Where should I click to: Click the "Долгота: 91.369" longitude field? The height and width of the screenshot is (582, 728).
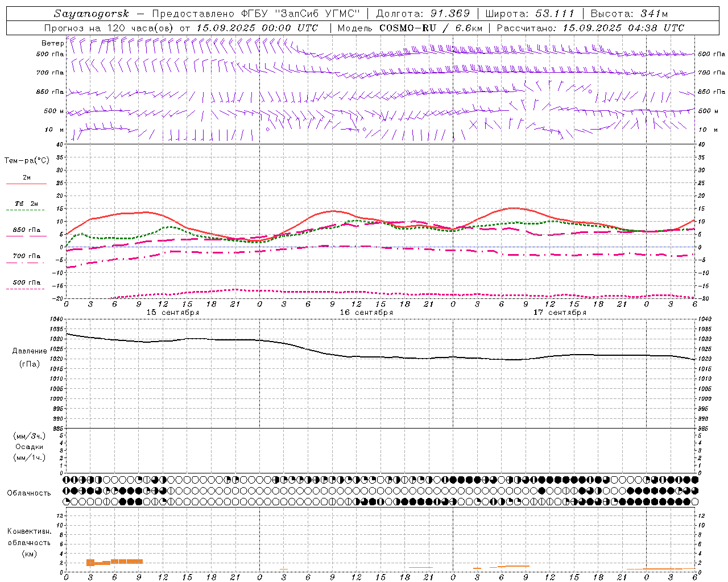click(423, 14)
